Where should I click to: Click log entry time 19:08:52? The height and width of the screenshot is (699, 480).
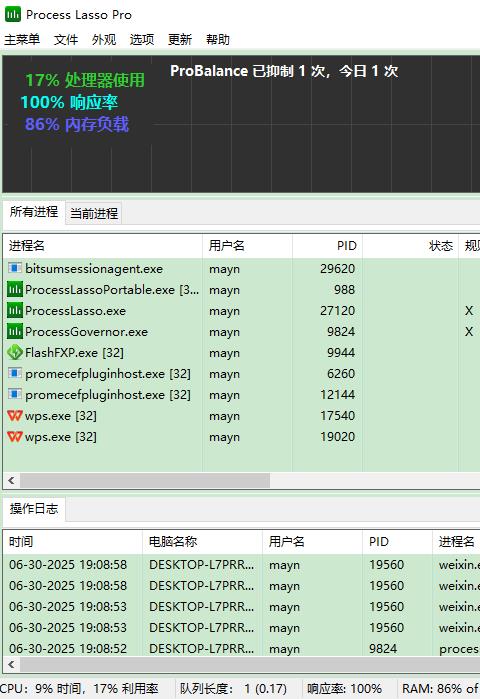click(68, 649)
